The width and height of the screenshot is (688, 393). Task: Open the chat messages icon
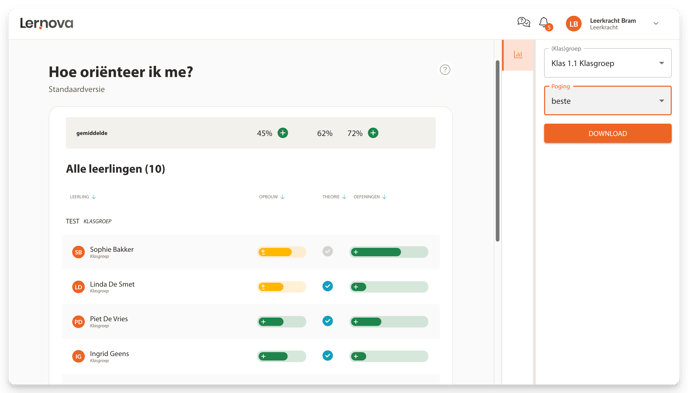(523, 22)
